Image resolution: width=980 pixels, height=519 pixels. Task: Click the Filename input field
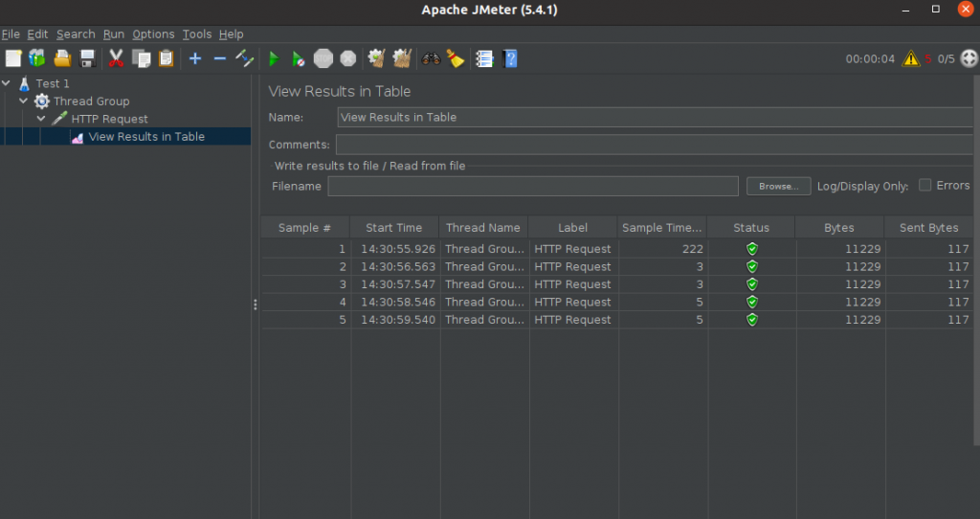point(533,187)
